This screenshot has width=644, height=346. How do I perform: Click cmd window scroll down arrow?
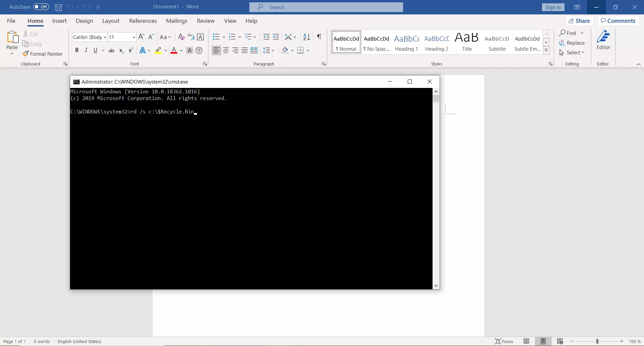click(436, 286)
